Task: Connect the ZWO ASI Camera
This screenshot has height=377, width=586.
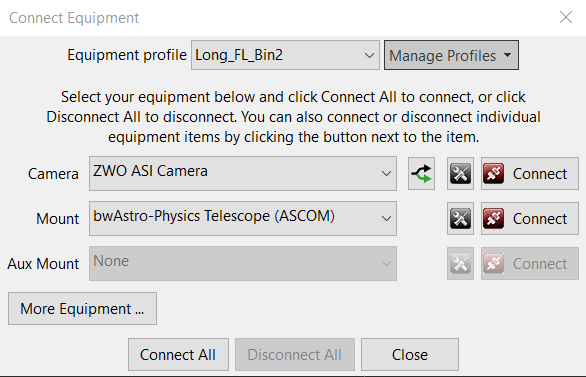Action: click(x=530, y=174)
